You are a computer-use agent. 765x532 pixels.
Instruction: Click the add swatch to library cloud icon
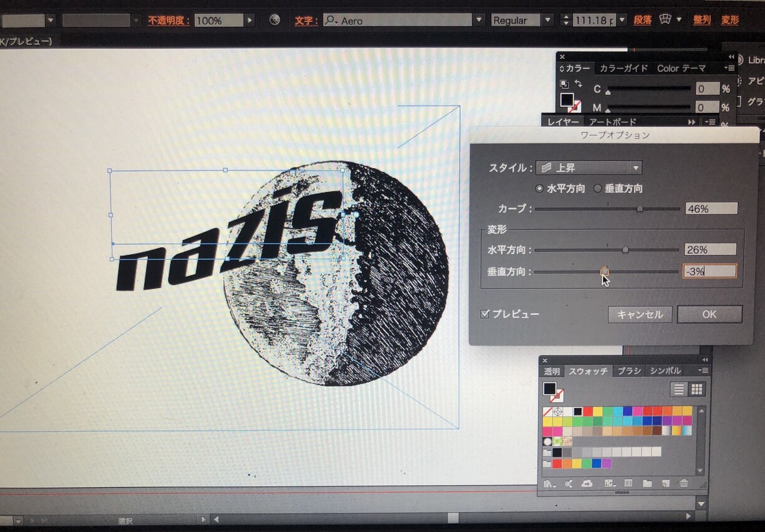click(587, 484)
